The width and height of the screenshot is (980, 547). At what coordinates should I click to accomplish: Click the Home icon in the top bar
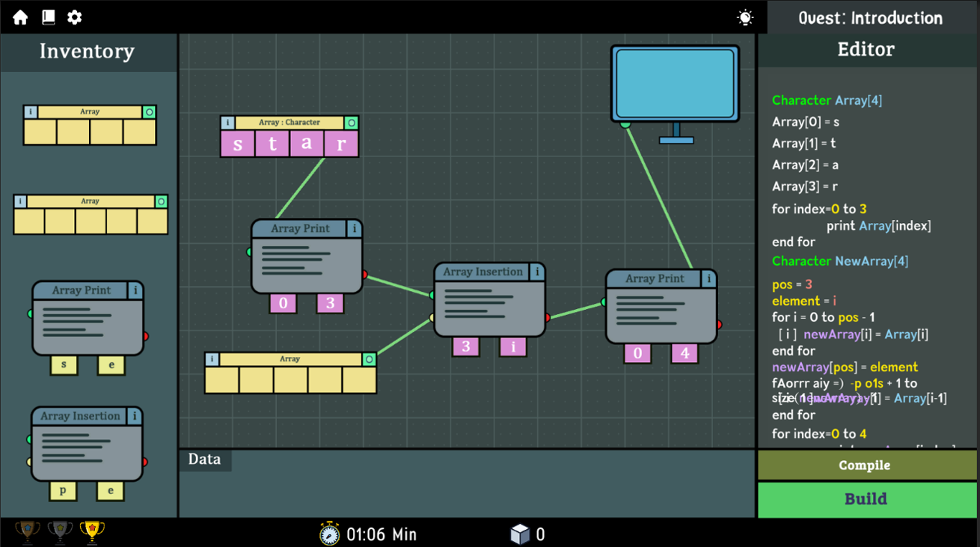tap(19, 16)
